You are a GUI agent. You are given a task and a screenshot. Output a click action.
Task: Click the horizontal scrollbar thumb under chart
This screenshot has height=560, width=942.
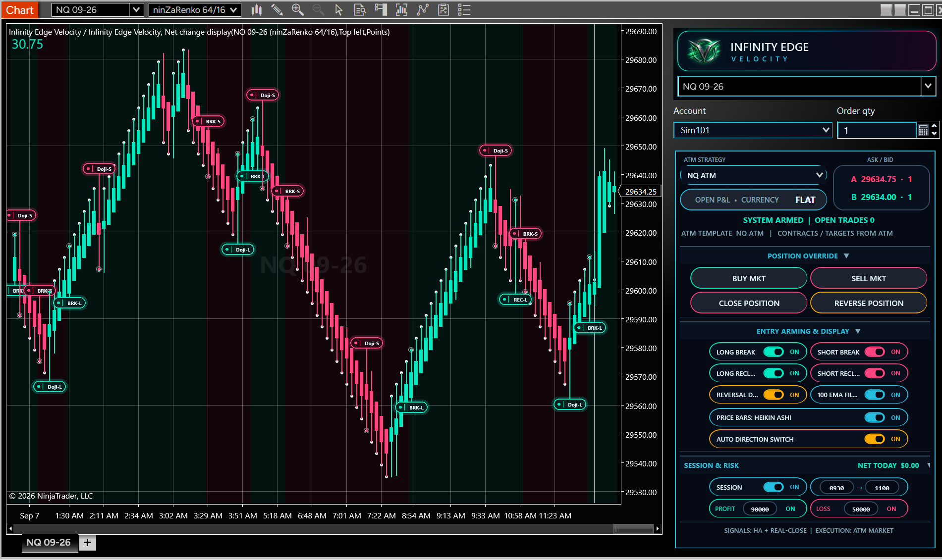[633, 529]
